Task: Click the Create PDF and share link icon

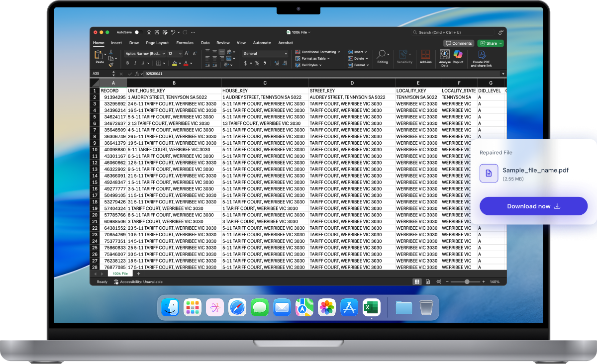Action: (x=481, y=55)
